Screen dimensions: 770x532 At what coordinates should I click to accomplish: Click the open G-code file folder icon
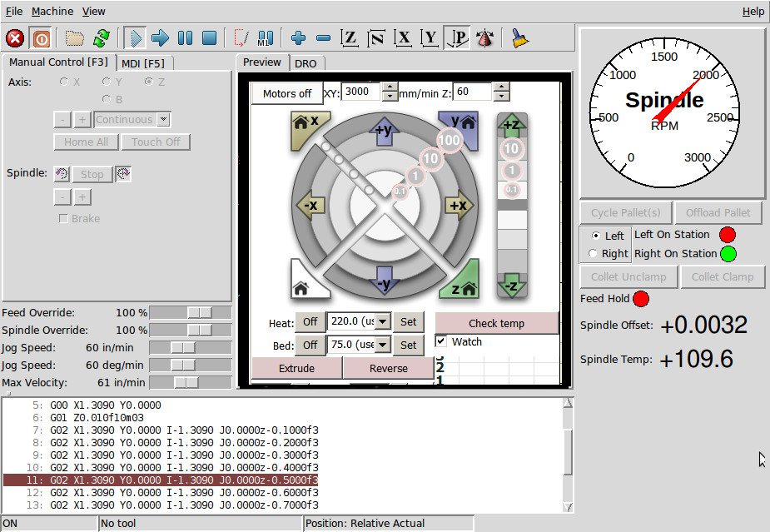click(74, 37)
